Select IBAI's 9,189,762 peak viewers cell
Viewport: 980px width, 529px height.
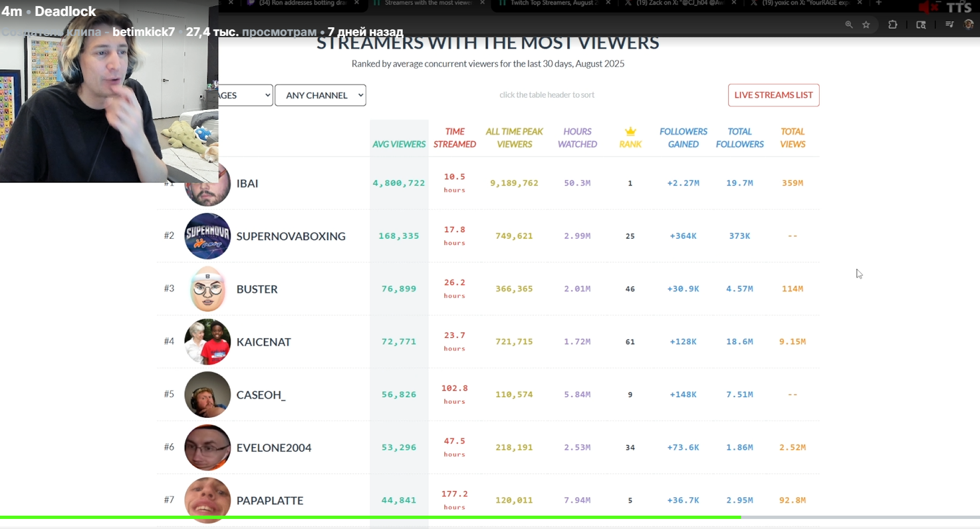(514, 183)
